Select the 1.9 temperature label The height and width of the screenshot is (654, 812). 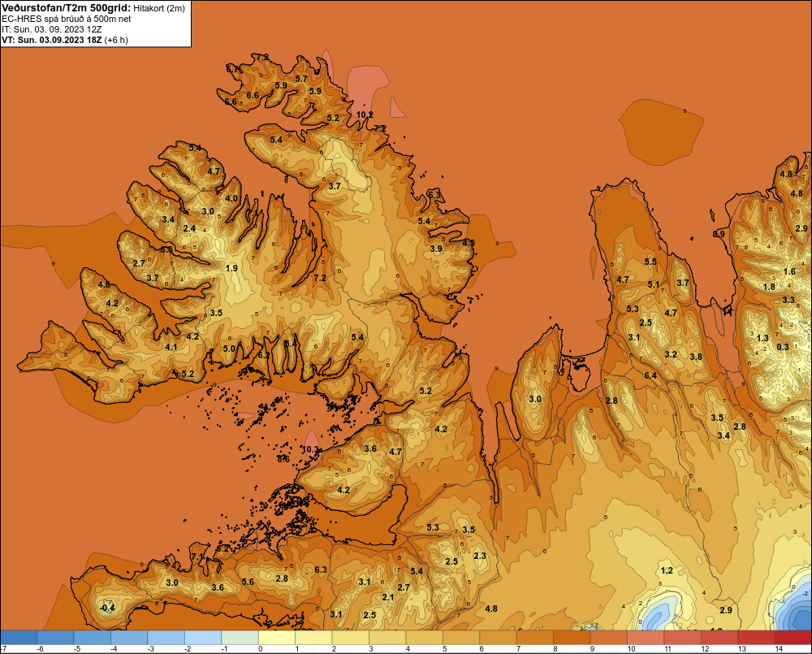click(231, 268)
